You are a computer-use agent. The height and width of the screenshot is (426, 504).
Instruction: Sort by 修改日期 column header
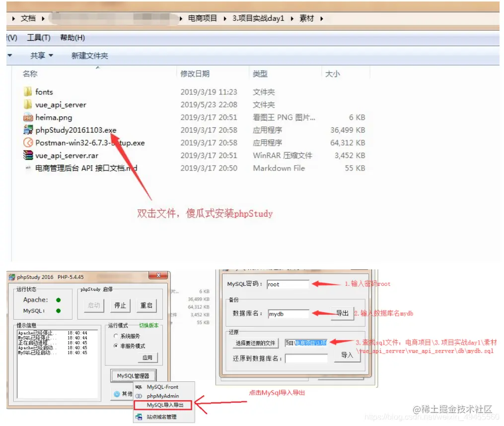pos(195,74)
